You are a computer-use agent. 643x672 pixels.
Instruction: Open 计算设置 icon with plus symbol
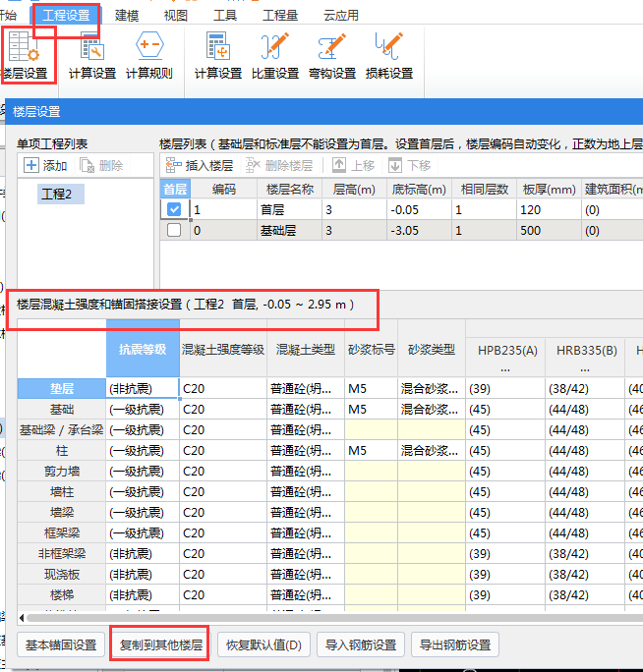point(218,55)
